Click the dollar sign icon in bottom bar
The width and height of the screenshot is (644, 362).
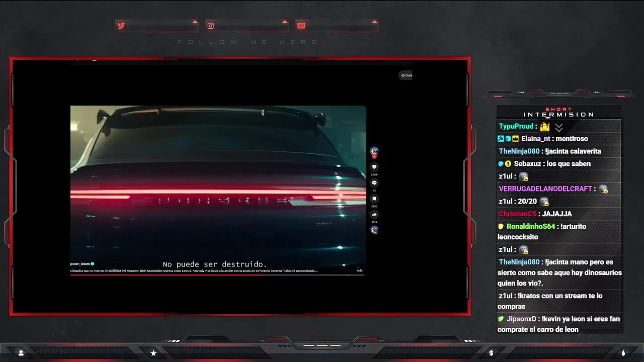491,353
